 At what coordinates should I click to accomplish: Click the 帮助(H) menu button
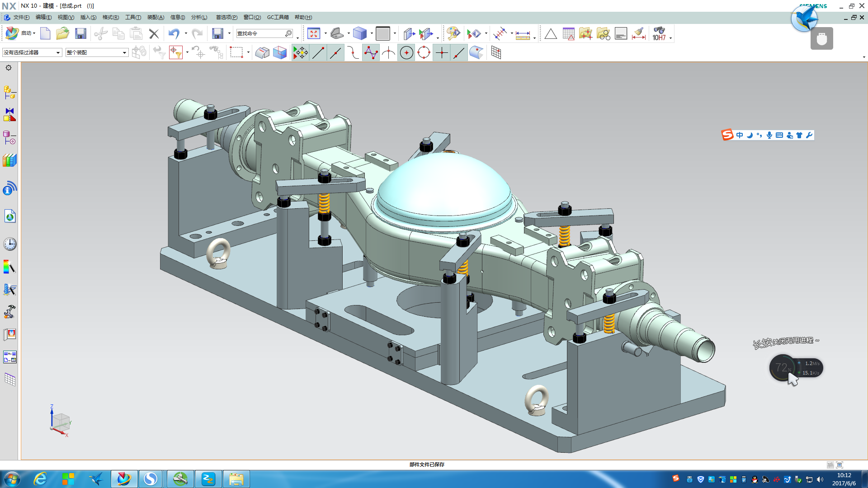[x=303, y=17]
